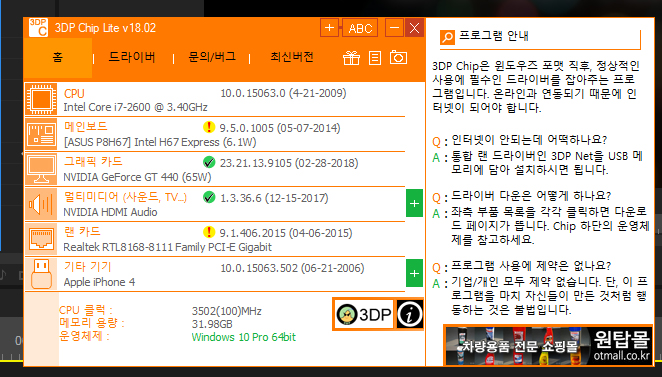Click the plus button in title bar
This screenshot has width=662, height=377.
pyautogui.click(x=329, y=28)
